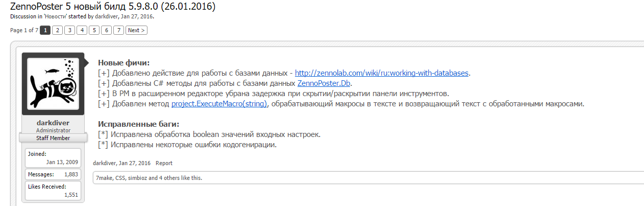
Task: Go to last page 7
Action: coord(118,30)
